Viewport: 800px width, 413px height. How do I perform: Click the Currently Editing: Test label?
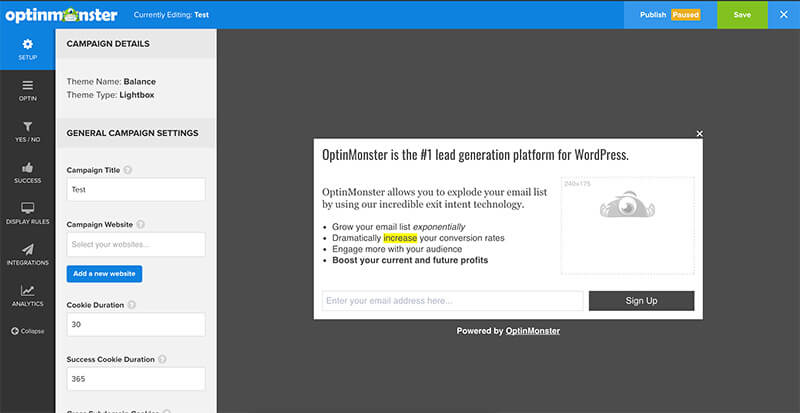(171, 15)
